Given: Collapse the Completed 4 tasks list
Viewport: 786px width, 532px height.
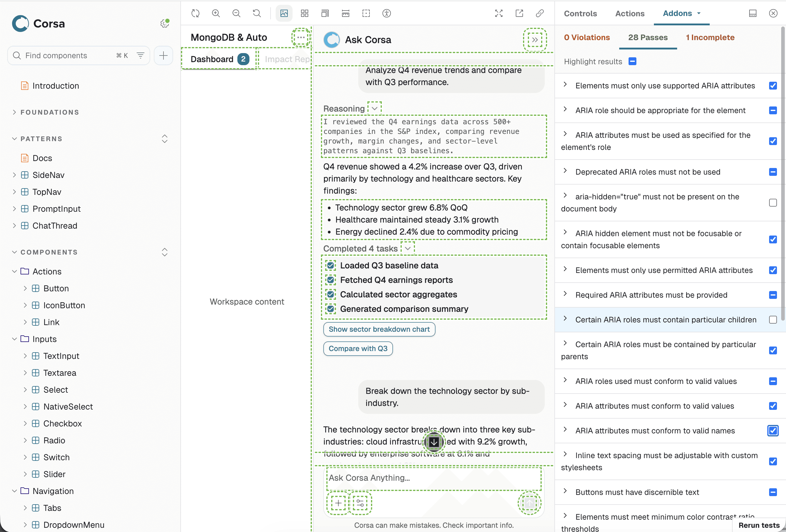Looking at the screenshot, I should pyautogui.click(x=408, y=248).
